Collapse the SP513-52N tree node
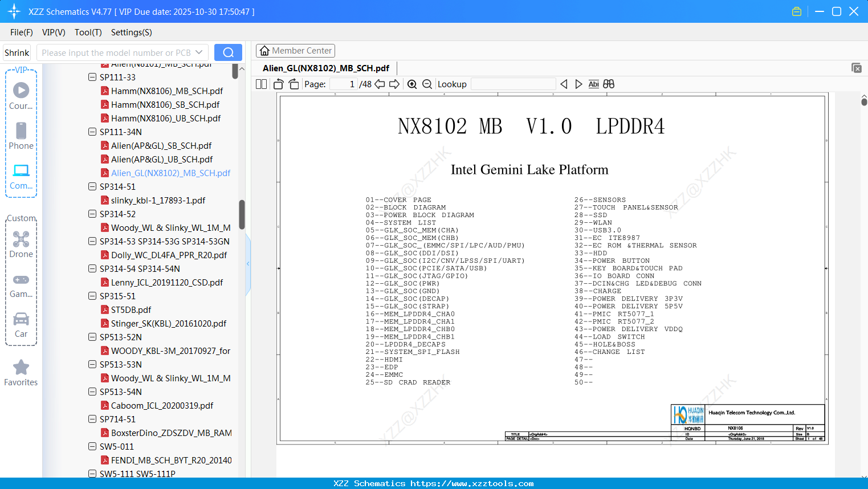 92,337
